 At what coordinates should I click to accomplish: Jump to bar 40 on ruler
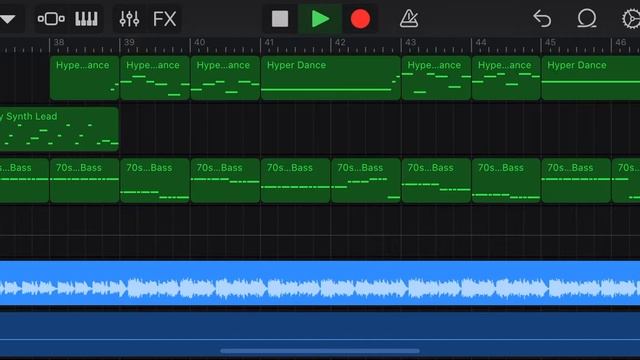click(x=200, y=42)
